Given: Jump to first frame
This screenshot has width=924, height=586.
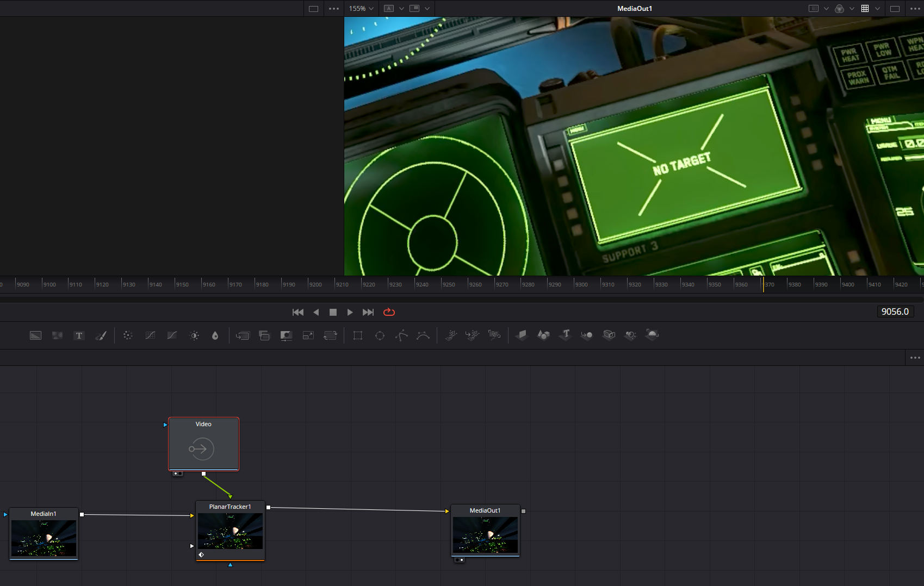Looking at the screenshot, I should (298, 312).
